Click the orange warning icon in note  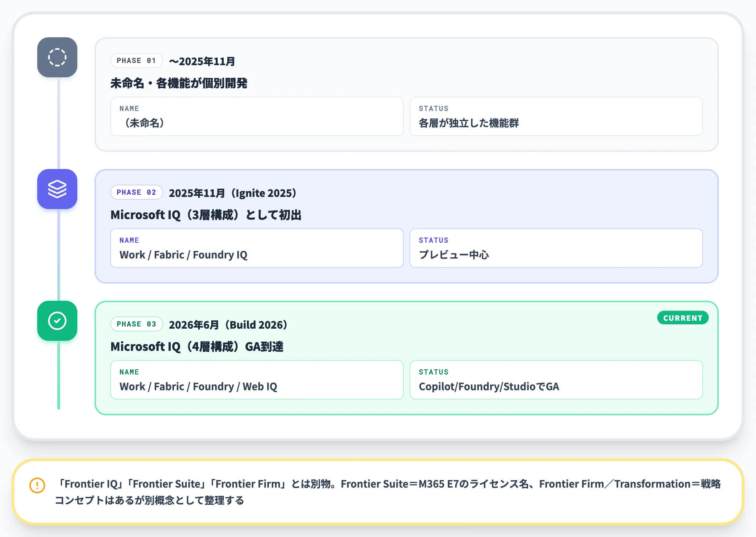point(37,485)
